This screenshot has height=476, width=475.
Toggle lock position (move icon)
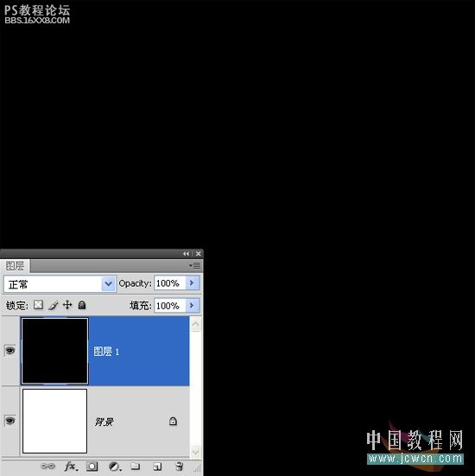[67, 304]
